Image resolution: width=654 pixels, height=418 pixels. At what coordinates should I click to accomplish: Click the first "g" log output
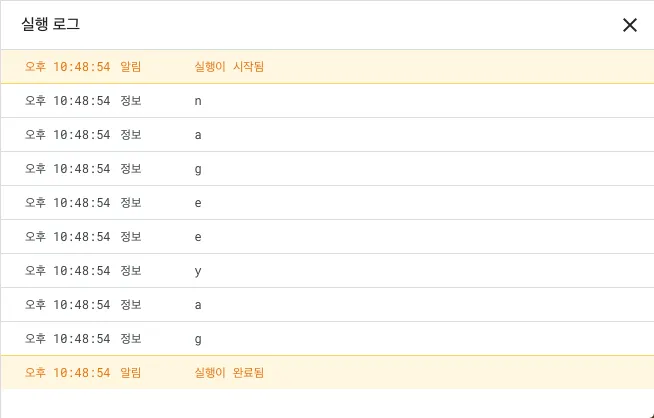click(x=199, y=169)
